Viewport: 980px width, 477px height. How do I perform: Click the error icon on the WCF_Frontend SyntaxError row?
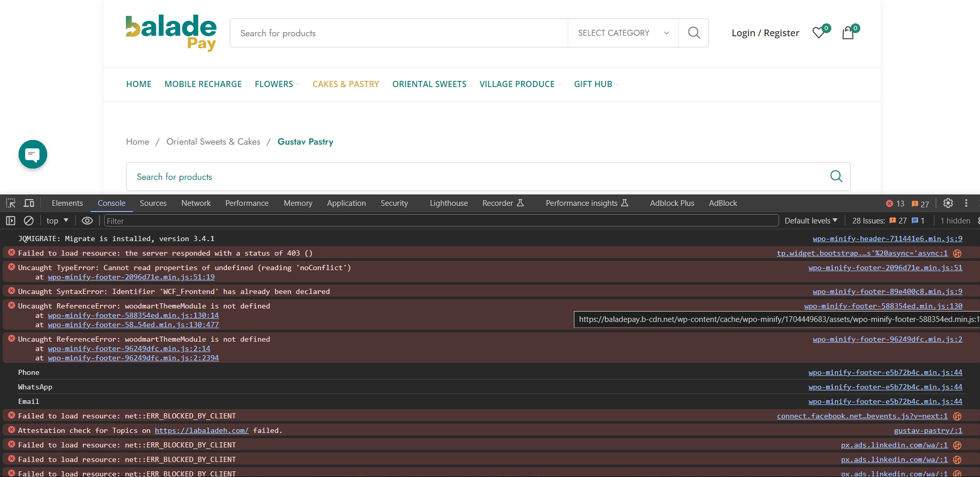11,291
